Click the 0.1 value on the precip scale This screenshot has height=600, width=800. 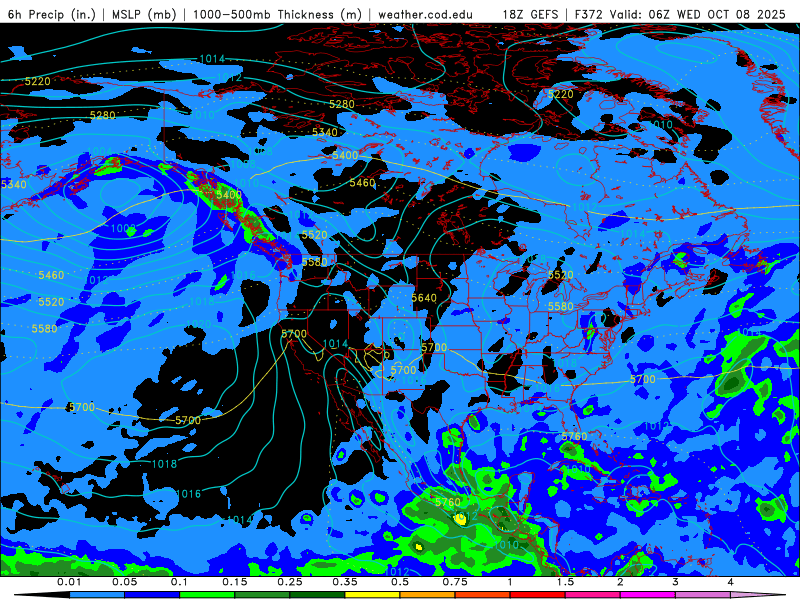pyautogui.click(x=180, y=582)
